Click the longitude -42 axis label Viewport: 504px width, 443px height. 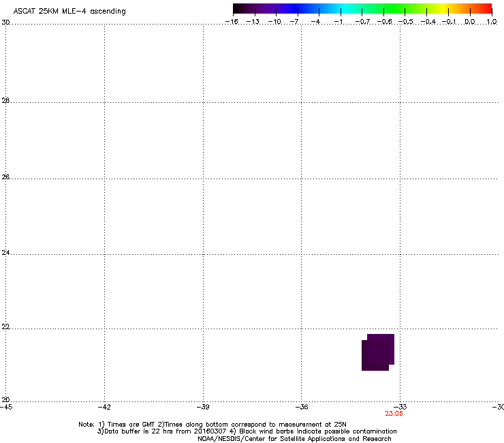(x=104, y=407)
